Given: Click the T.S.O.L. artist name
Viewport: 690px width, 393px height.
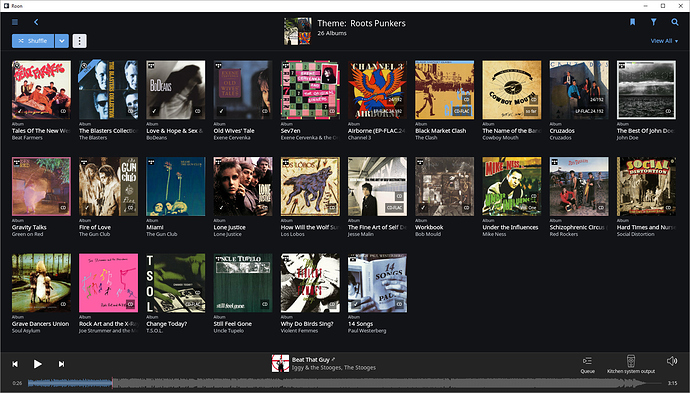Looking at the screenshot, I should coord(155,331).
